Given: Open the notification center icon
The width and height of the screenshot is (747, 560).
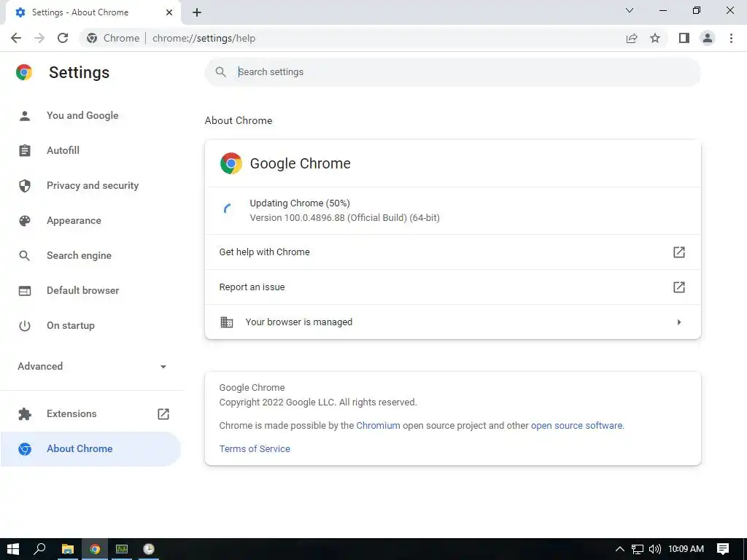Looking at the screenshot, I should tap(723, 549).
